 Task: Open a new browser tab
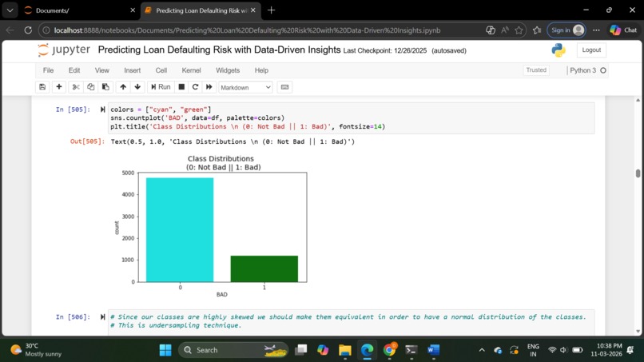click(271, 10)
